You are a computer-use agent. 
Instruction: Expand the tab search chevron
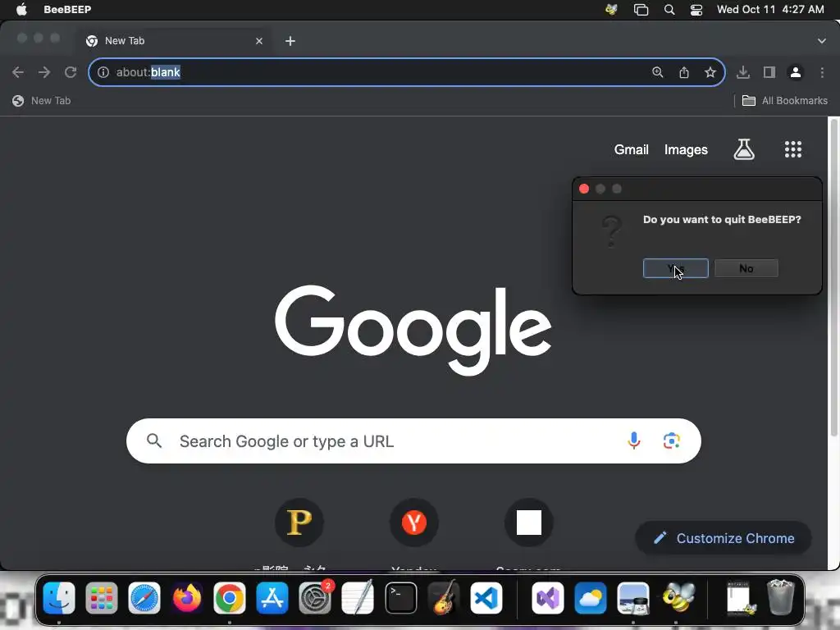[822, 41]
